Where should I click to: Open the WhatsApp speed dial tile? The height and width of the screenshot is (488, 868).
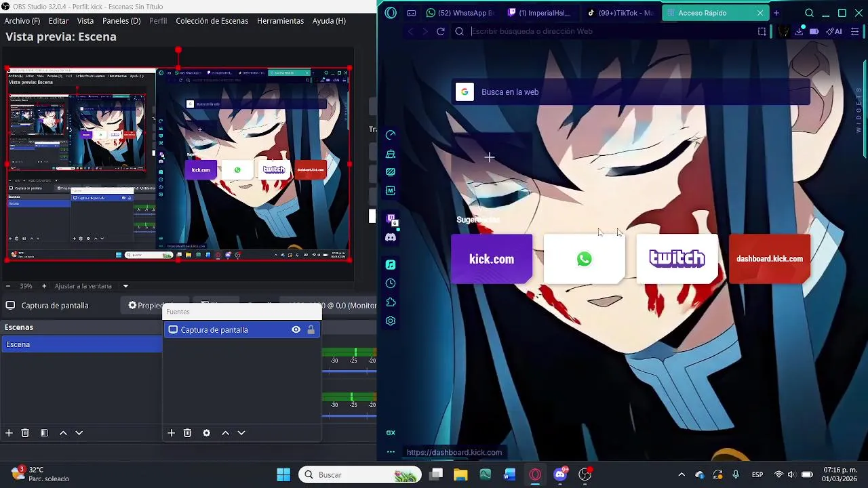coord(585,259)
